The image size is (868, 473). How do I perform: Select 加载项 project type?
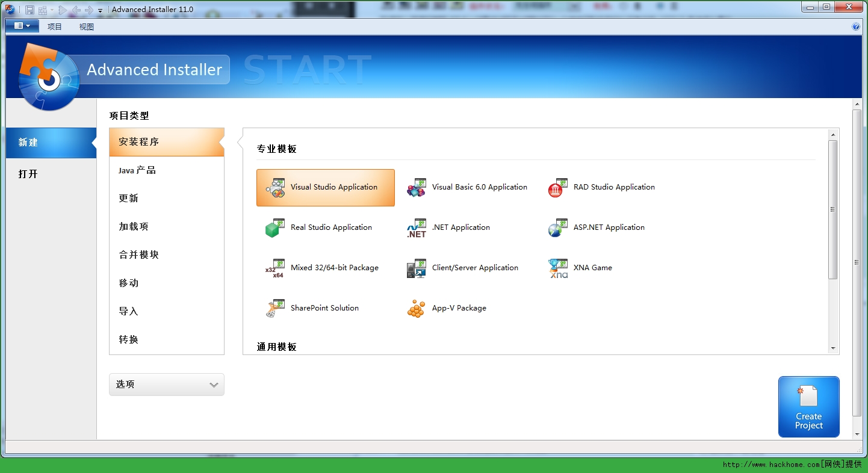(x=167, y=226)
